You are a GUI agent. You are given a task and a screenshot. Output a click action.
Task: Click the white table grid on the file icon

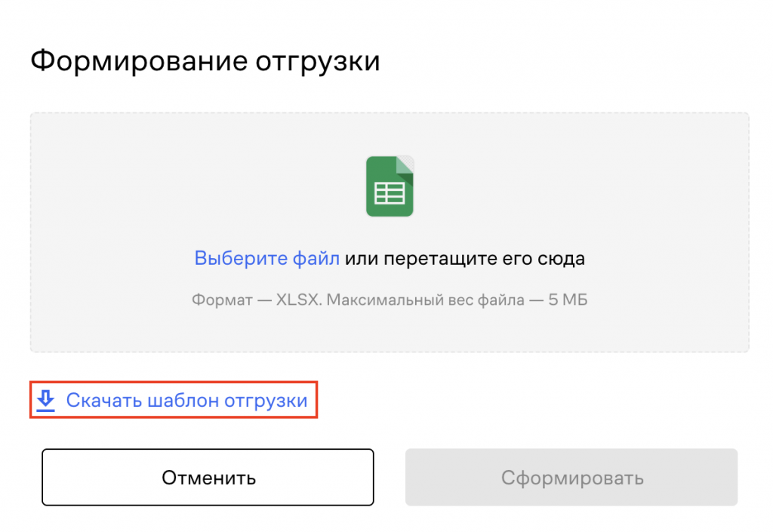pyautogui.click(x=390, y=194)
